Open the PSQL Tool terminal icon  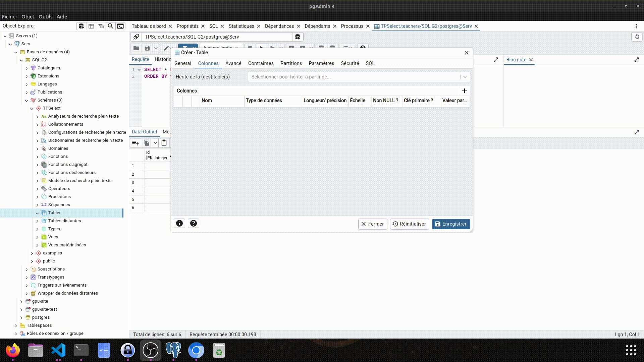(x=120, y=26)
